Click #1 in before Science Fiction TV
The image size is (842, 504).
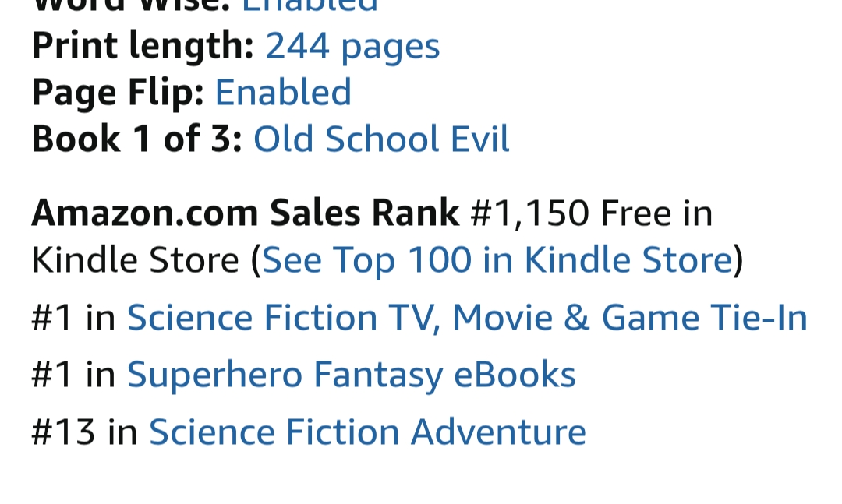[x=73, y=318]
